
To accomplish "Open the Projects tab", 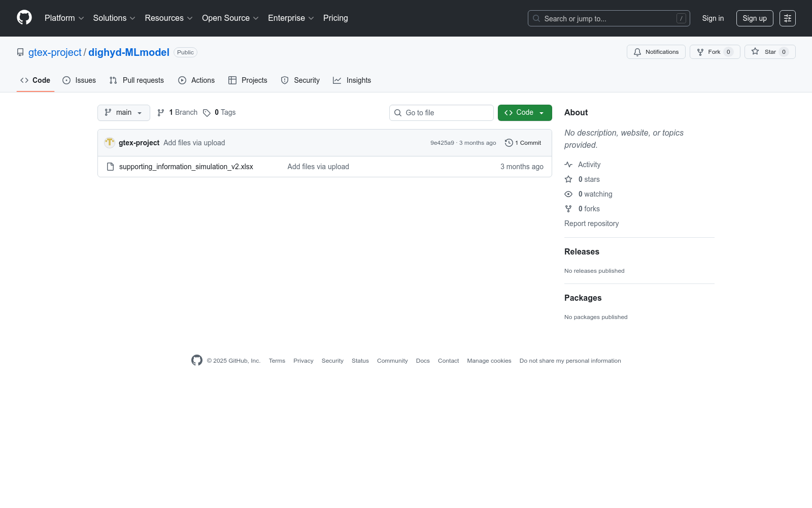I will pyautogui.click(x=248, y=80).
